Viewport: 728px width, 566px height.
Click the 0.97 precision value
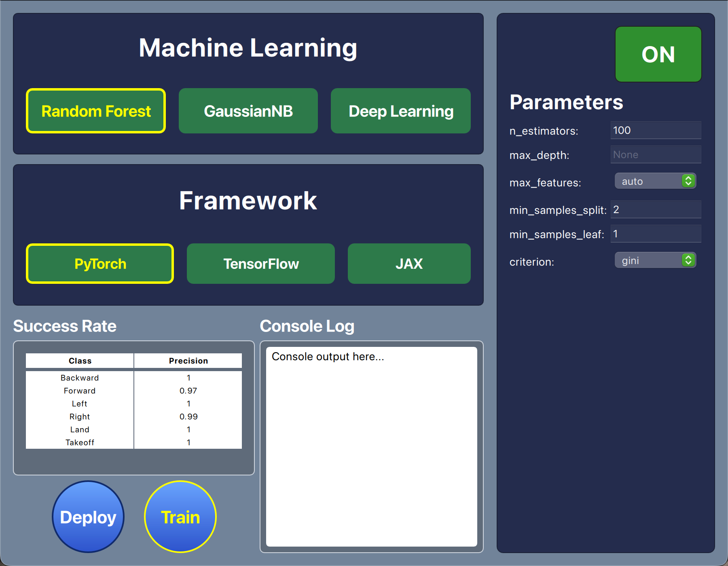coord(188,391)
